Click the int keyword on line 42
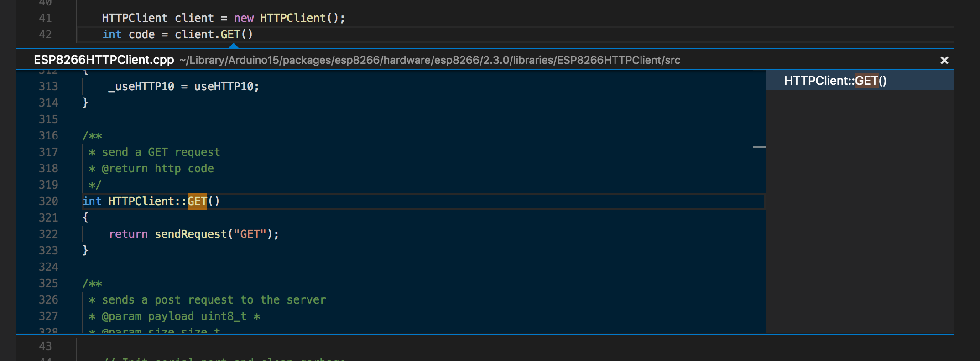980x361 pixels. click(x=112, y=35)
